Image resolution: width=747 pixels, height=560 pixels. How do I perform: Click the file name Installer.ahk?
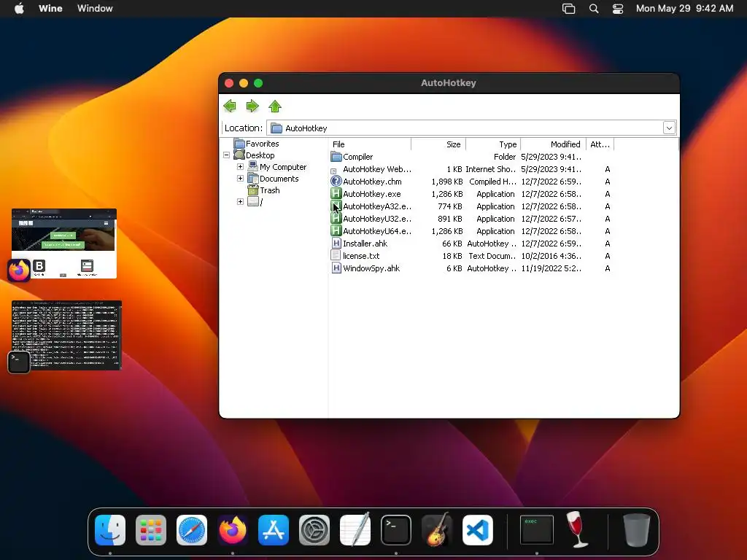click(365, 244)
